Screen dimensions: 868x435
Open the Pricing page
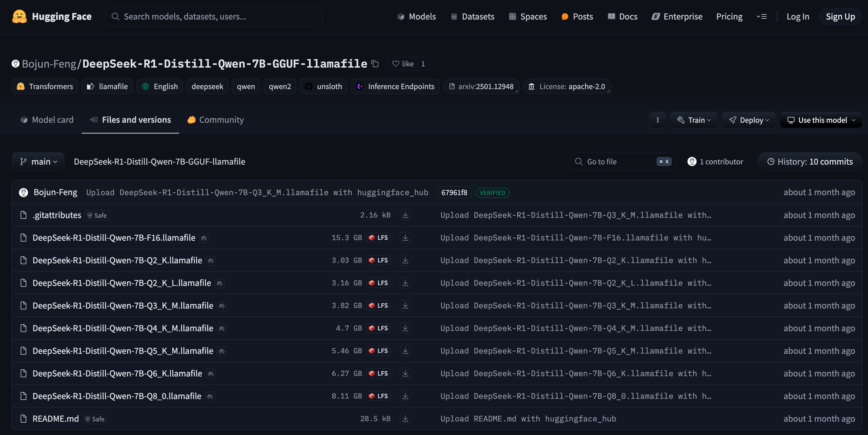click(x=729, y=16)
